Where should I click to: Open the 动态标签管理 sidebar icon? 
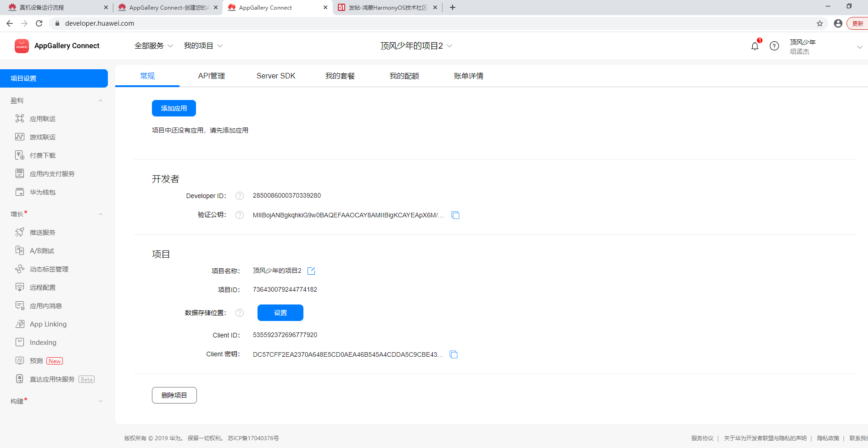[x=20, y=269]
